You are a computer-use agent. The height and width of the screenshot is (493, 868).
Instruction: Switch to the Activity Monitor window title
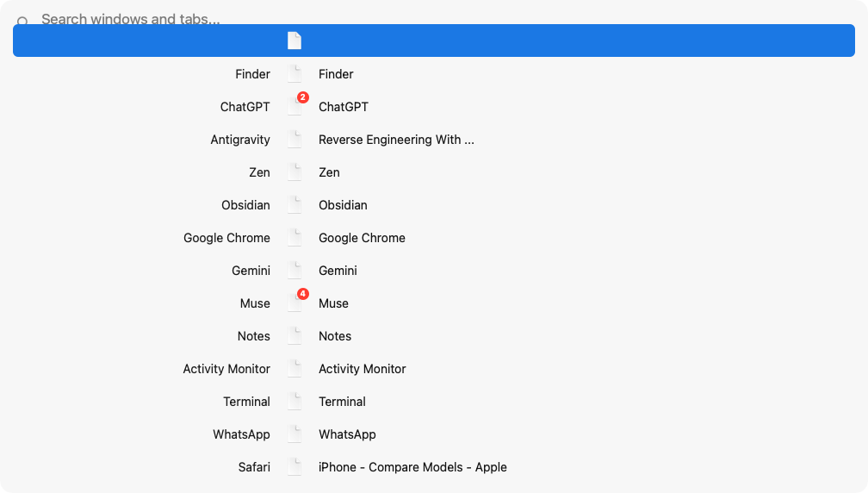(362, 368)
